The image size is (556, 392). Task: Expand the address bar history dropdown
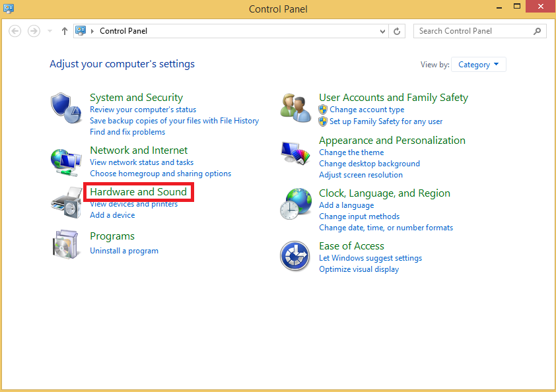[x=382, y=31]
